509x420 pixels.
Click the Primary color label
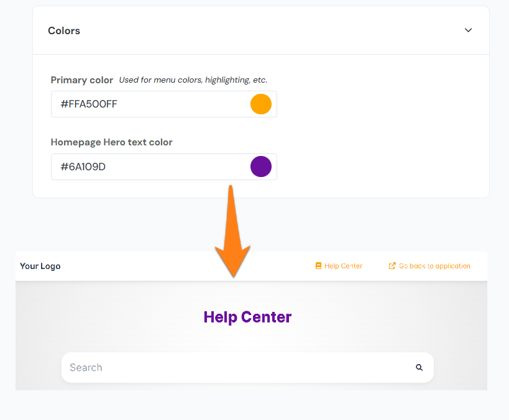pos(81,80)
